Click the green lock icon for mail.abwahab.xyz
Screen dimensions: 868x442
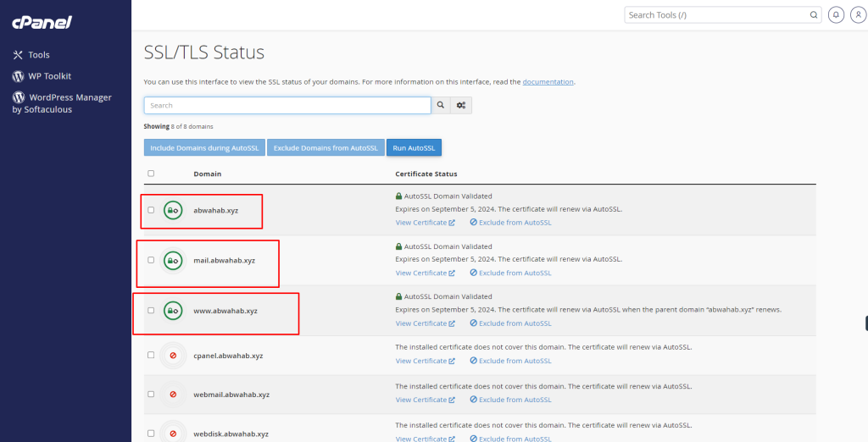coord(173,260)
